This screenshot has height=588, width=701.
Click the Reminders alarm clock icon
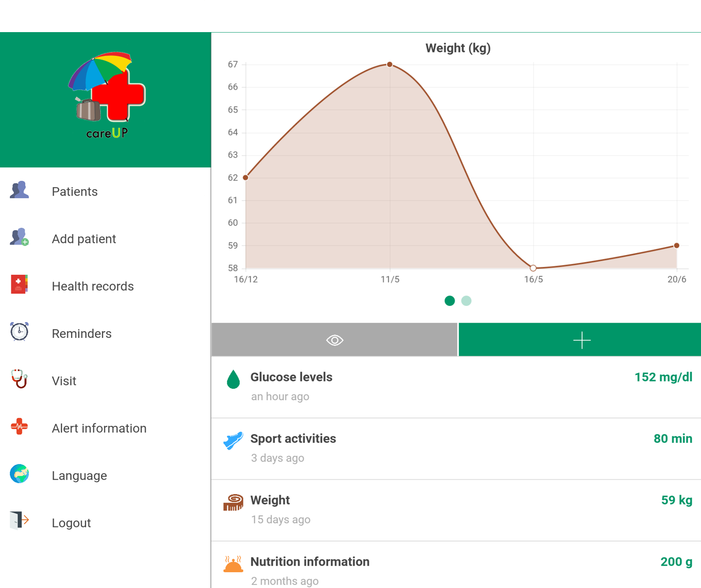19,332
